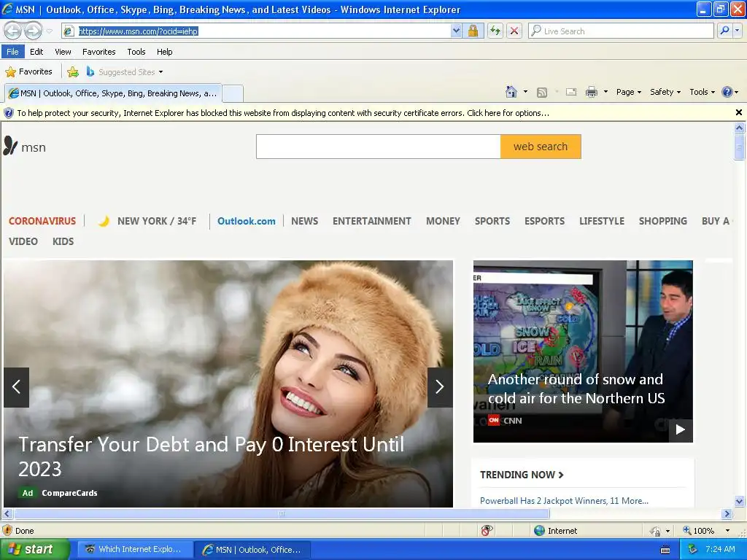Open the command bar Tools dropdown
Screen dimensions: 747x560
coord(703,92)
